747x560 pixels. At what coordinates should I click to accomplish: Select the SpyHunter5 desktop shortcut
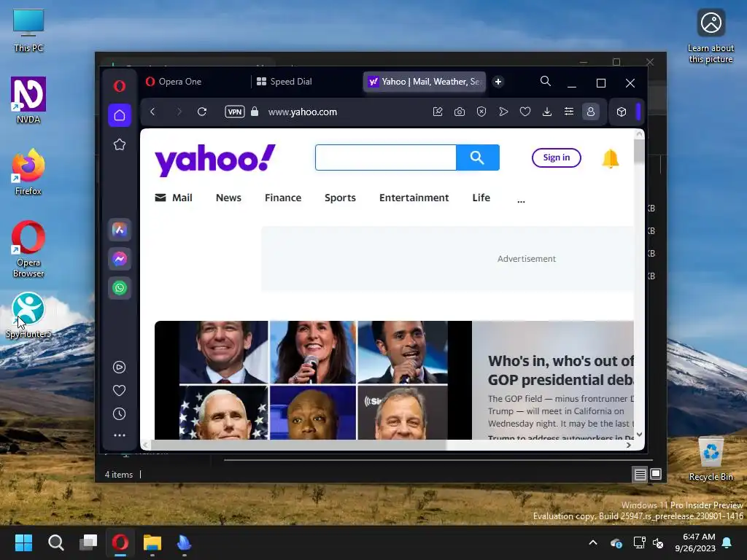click(x=28, y=315)
